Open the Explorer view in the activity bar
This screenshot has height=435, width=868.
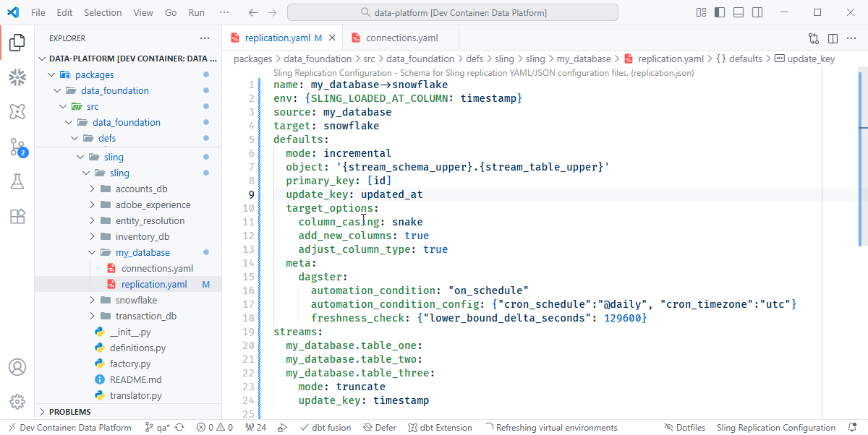tap(17, 42)
